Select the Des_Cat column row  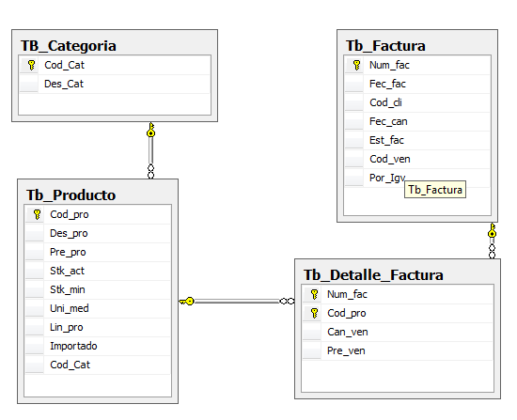pyautogui.click(x=115, y=84)
